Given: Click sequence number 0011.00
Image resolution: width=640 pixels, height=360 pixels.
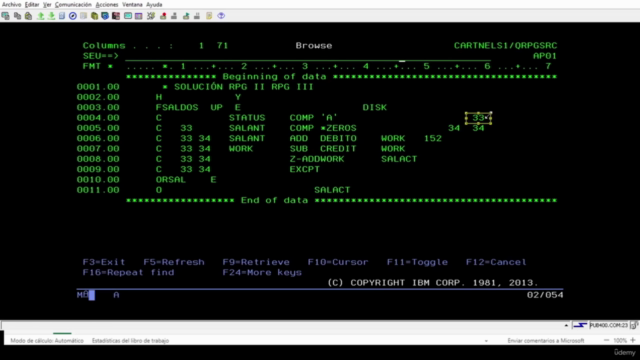Looking at the screenshot, I should pyautogui.click(x=98, y=190).
